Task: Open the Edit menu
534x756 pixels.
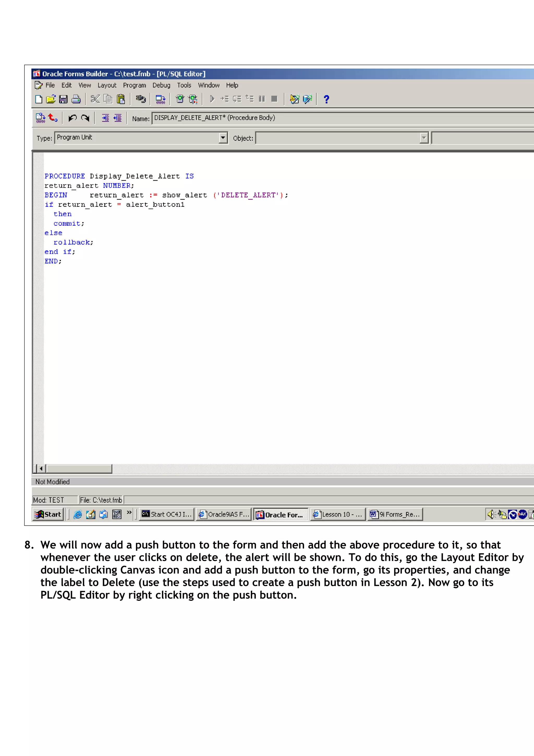Action: pyautogui.click(x=66, y=85)
